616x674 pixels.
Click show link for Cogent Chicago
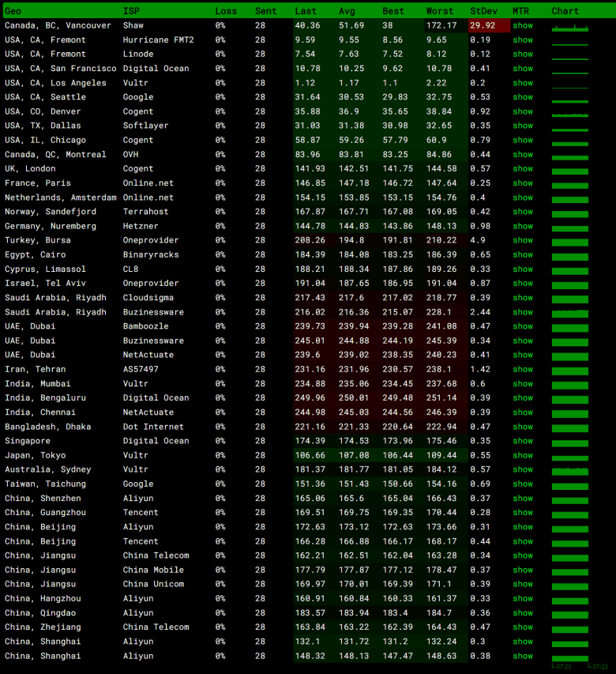click(x=522, y=140)
